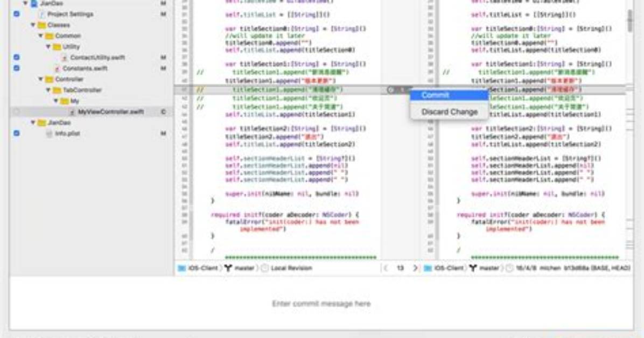
Task: Select the Info.plist file name
Action: point(68,133)
